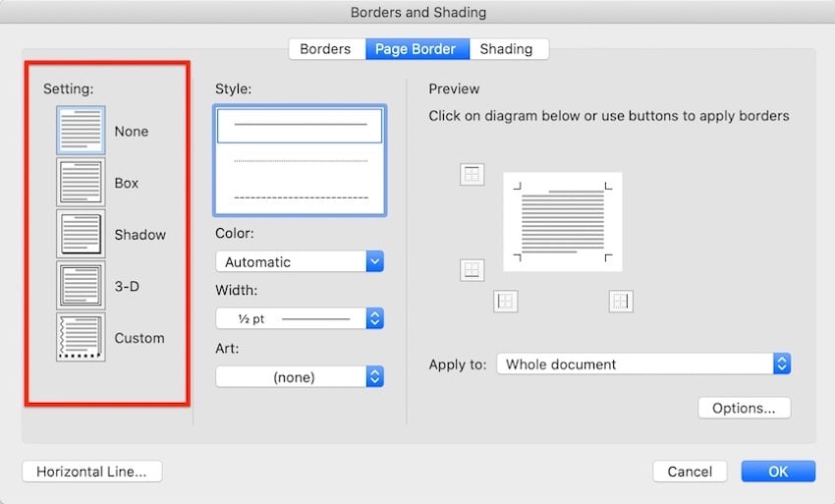Toggle the bottom border button in Preview
This screenshot has width=835, height=504.
click(472, 270)
